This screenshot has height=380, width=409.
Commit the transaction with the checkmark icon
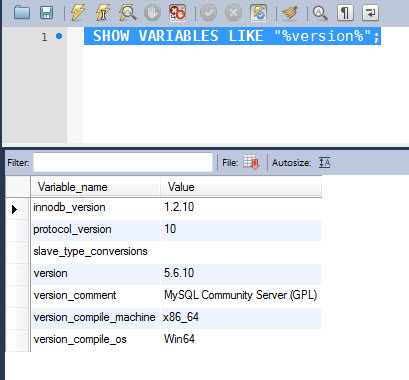pyautogui.click(x=208, y=13)
